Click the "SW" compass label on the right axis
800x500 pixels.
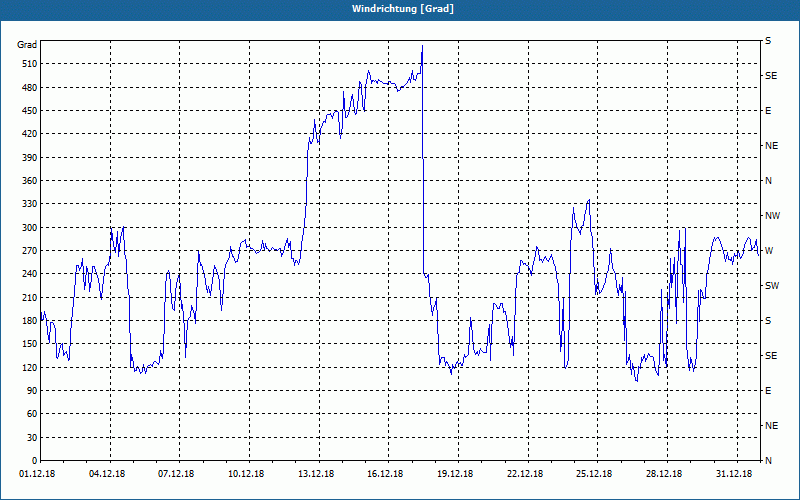[x=772, y=286]
